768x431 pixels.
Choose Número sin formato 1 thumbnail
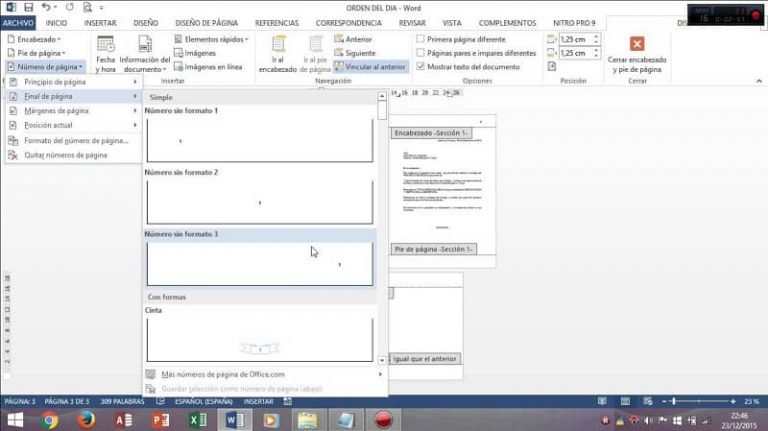[x=260, y=140]
